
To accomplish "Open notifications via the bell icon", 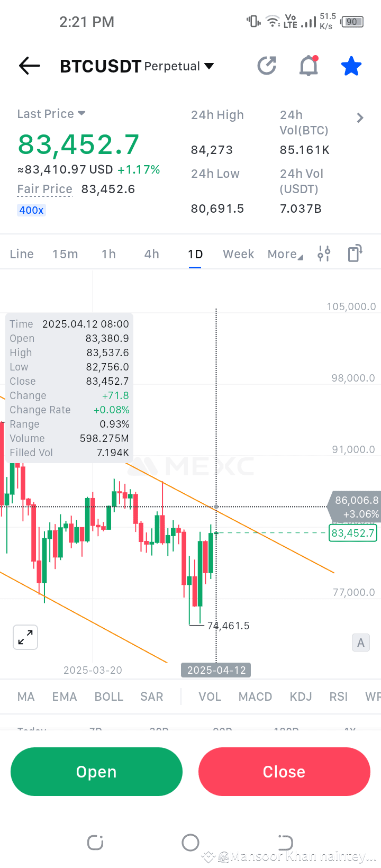I will coord(309,66).
